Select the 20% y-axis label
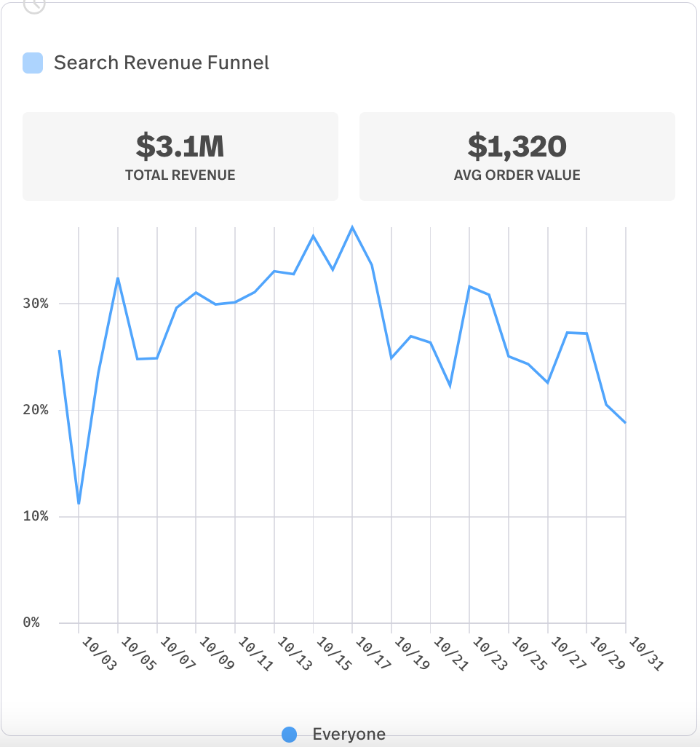Viewport: 700px width, 747px height. pos(34,410)
